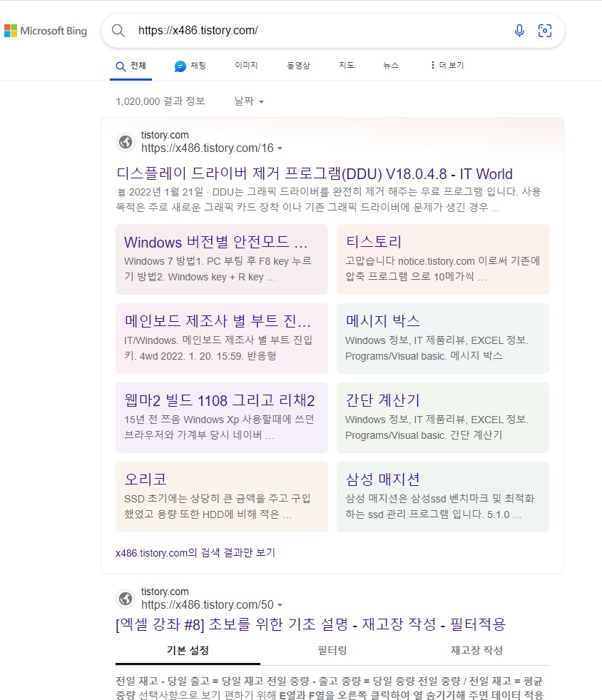Click the chat bubble icon beside 채팅
The width and height of the screenshot is (602, 700).
tap(180, 66)
